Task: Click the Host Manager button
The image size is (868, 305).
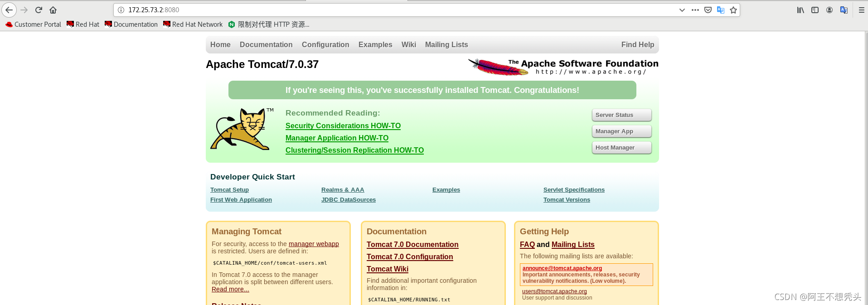Action: 621,148
